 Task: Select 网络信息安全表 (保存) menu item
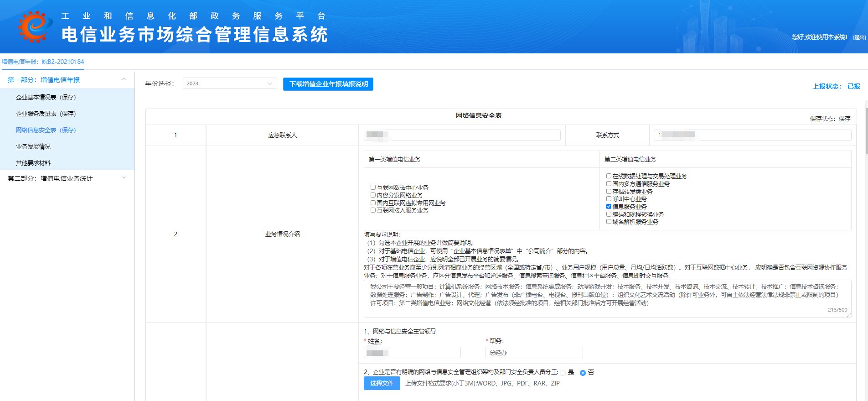pos(46,130)
